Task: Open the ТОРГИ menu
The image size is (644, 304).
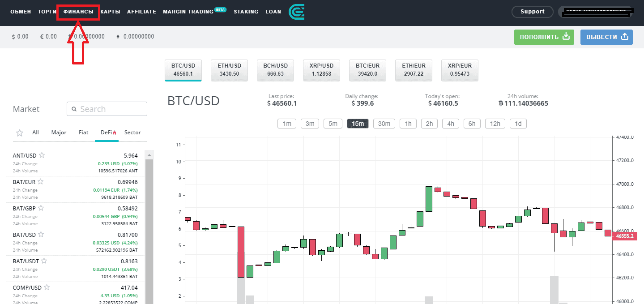Action: (x=47, y=12)
